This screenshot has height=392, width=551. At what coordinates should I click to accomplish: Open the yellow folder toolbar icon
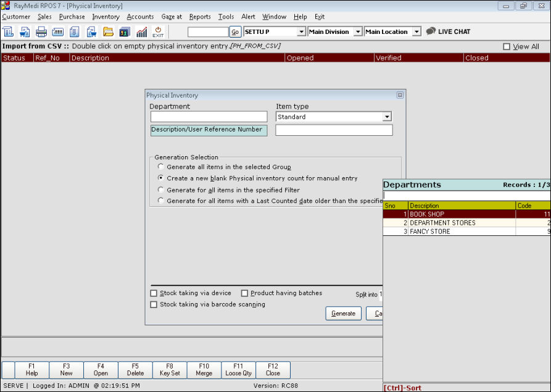[108, 32]
